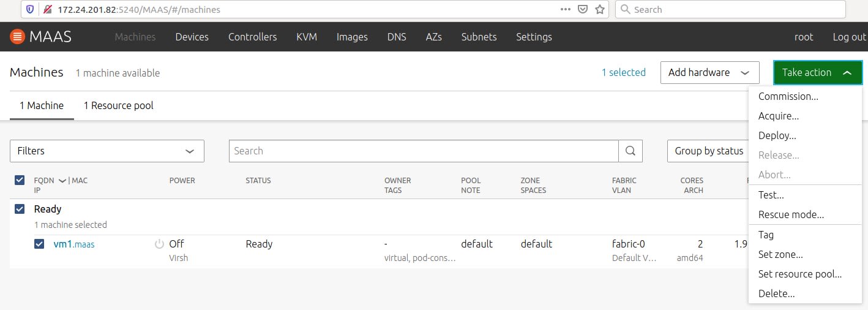The width and height of the screenshot is (868, 310).
Task: Click the Log out link
Action: [850, 37]
